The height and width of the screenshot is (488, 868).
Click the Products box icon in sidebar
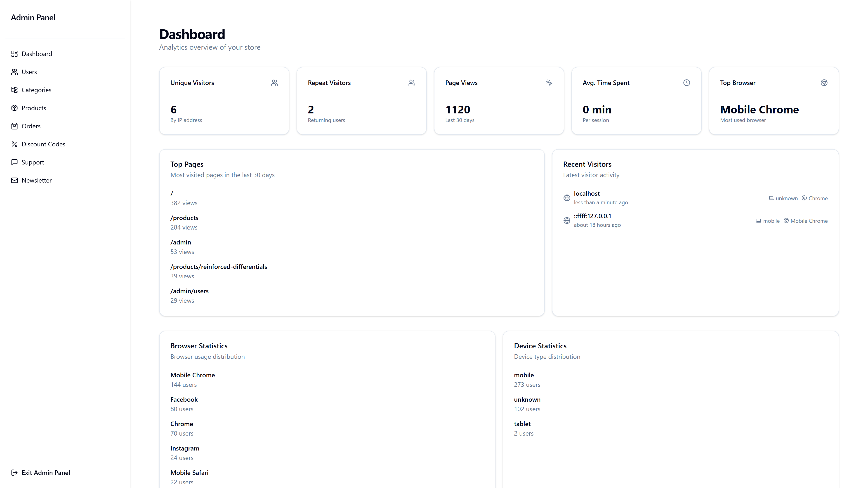click(x=14, y=108)
